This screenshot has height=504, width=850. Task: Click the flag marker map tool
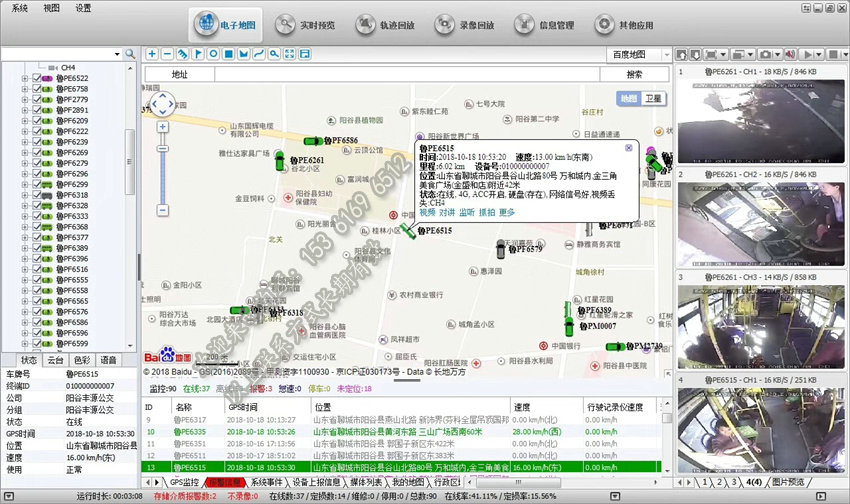pyautogui.click(x=198, y=54)
